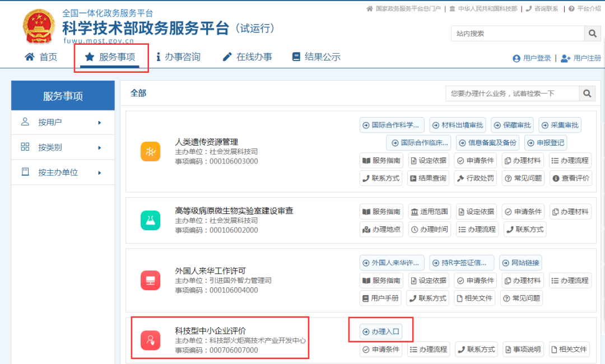Focus the 您要办理什么业务 search field
This screenshot has width=605, height=364.
[513, 94]
